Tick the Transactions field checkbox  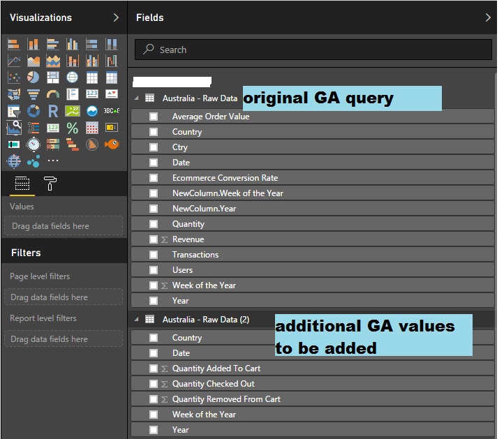[x=154, y=255]
